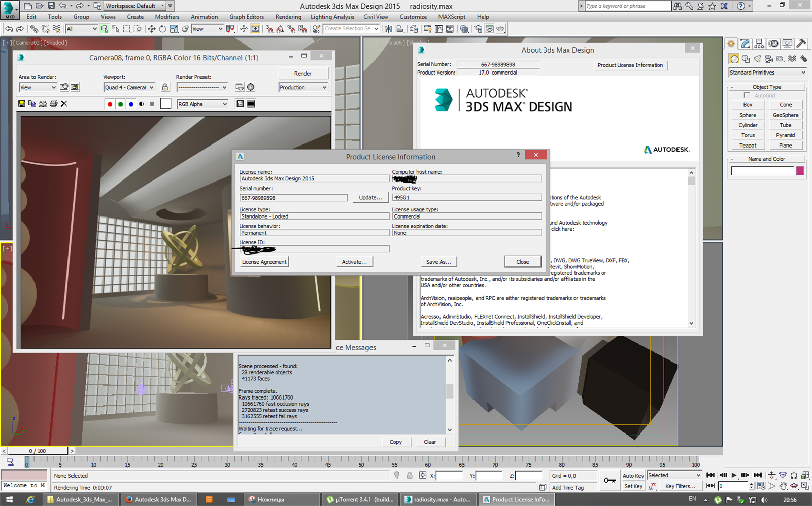Screen dimensions: 812x506
Task: Open the MAXScript menu
Action: (x=452, y=17)
